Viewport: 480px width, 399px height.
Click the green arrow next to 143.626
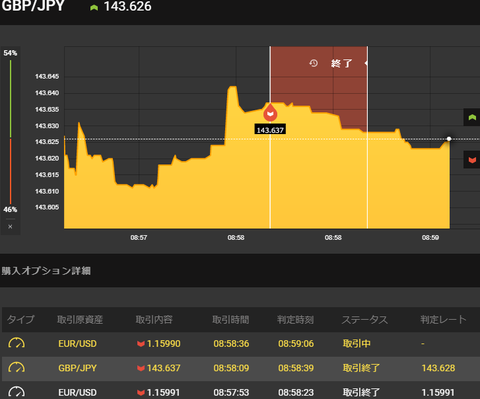click(94, 7)
